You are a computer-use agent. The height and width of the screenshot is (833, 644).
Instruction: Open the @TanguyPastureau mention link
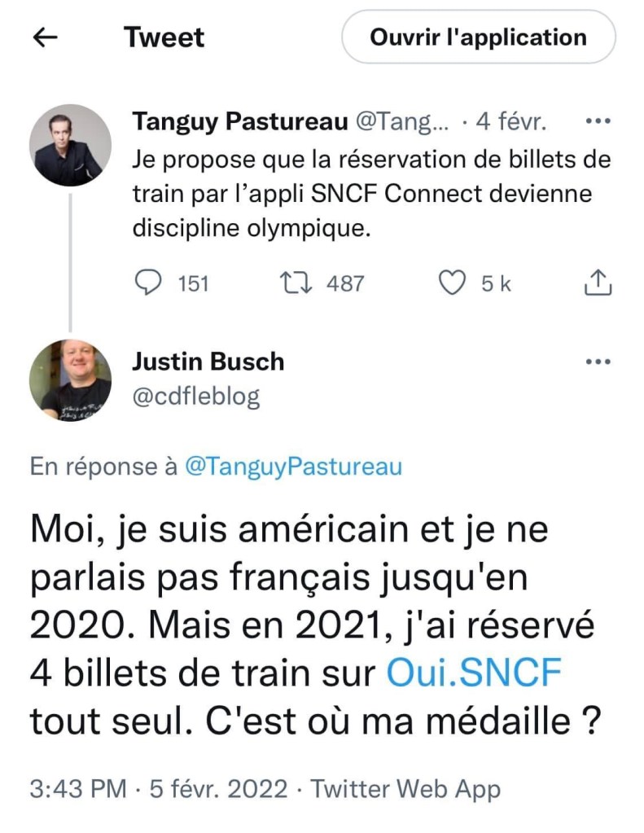[x=293, y=467]
